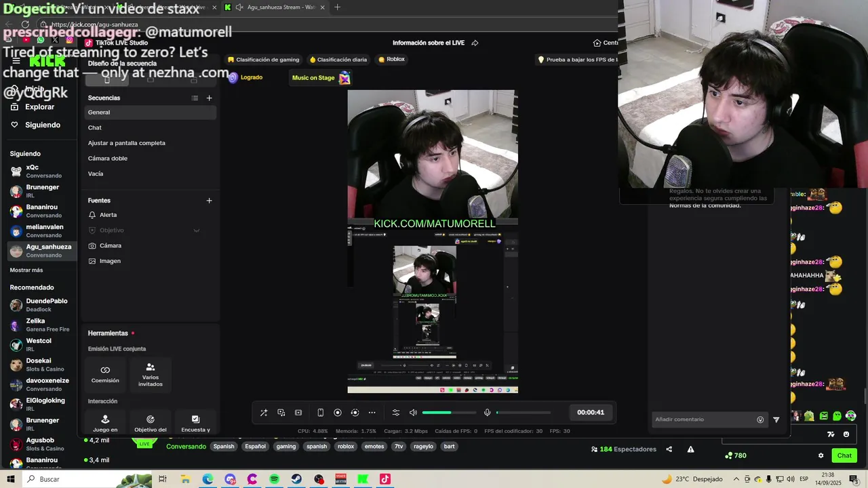Open Varios invitados tool
Image resolution: width=868 pixels, height=488 pixels.
pos(151,374)
